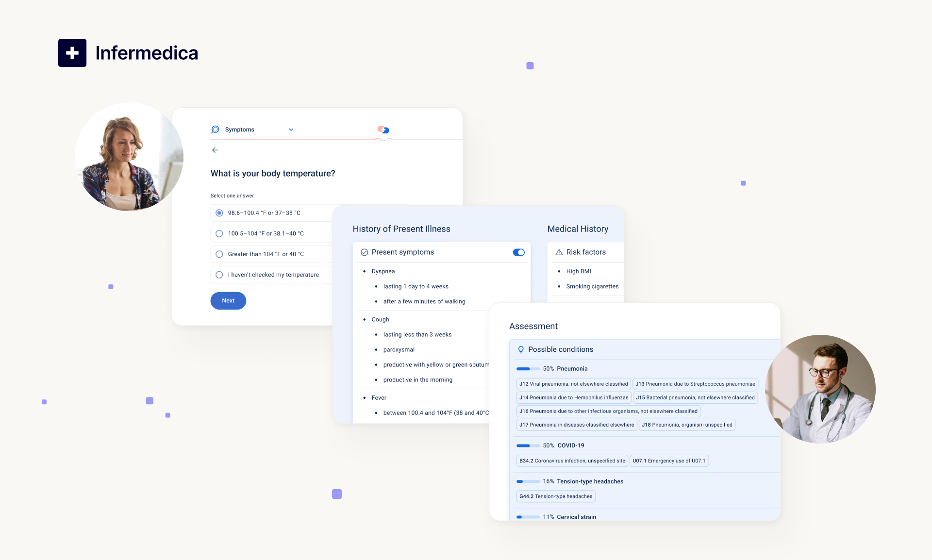Screen dimensions: 932x560
Task: Click the Possible conditions lightbulb icon
Action: 521,349
